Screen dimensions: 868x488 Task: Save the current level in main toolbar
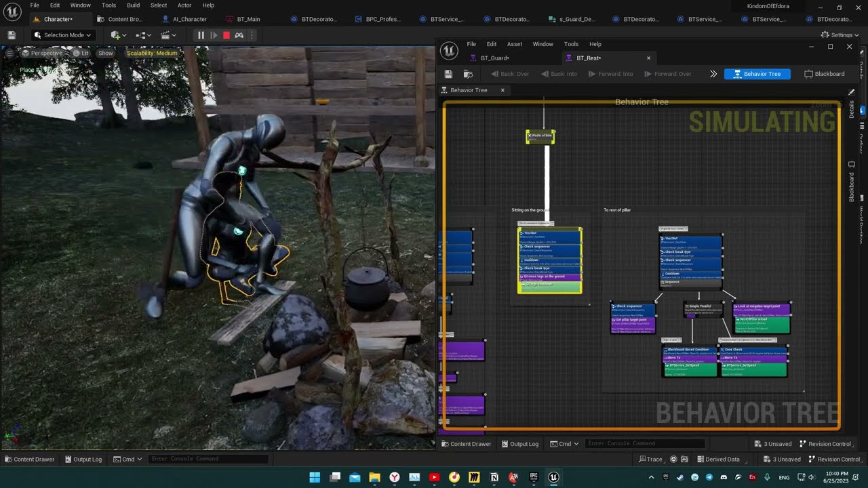12,35
